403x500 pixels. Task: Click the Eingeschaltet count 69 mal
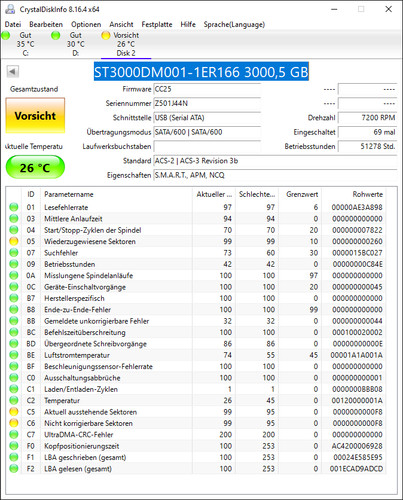[367, 132]
